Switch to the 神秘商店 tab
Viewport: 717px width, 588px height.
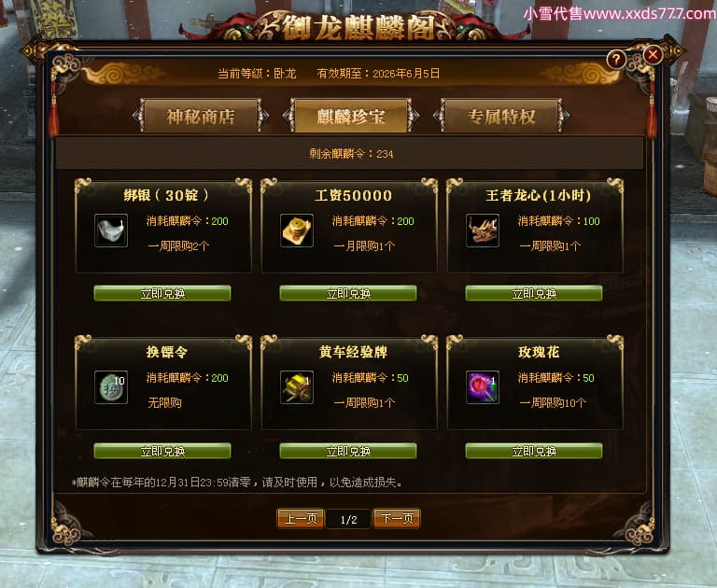[201, 117]
